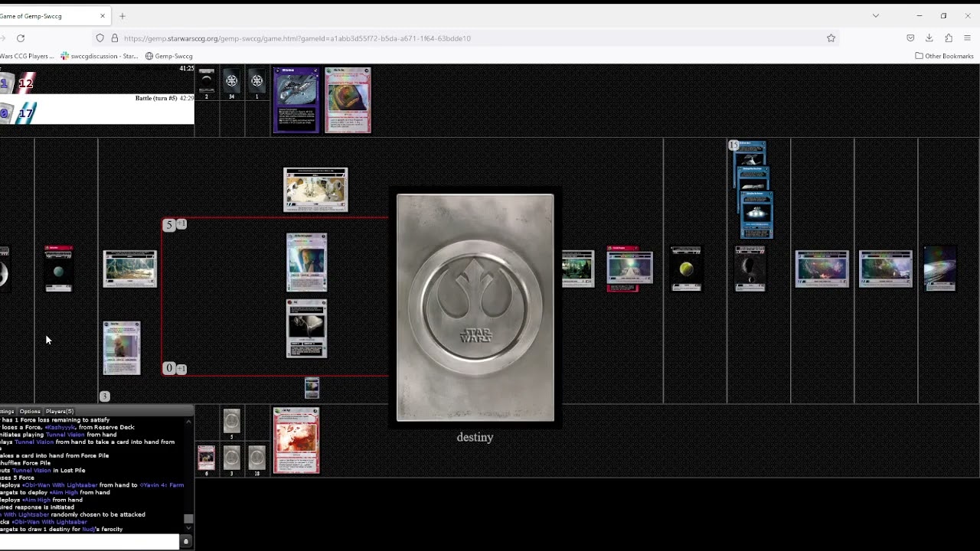Click player's pile showing count 5
The height and width of the screenshot is (551, 980).
point(231,421)
